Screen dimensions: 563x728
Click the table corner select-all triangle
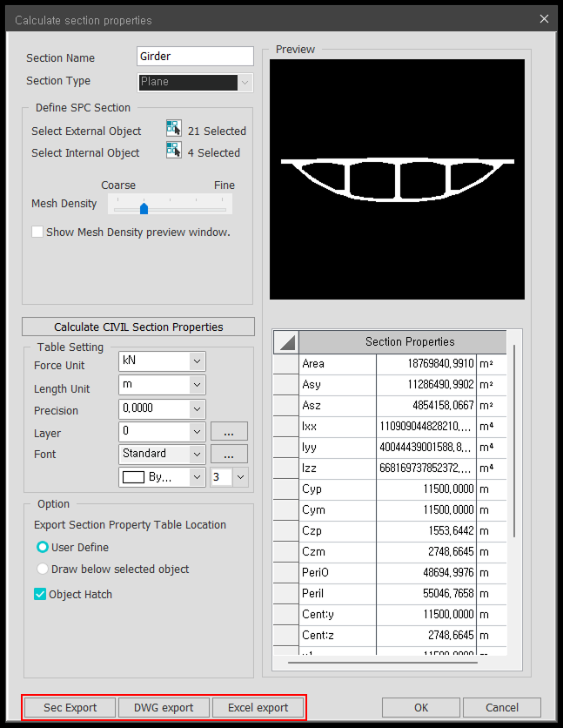click(x=286, y=342)
